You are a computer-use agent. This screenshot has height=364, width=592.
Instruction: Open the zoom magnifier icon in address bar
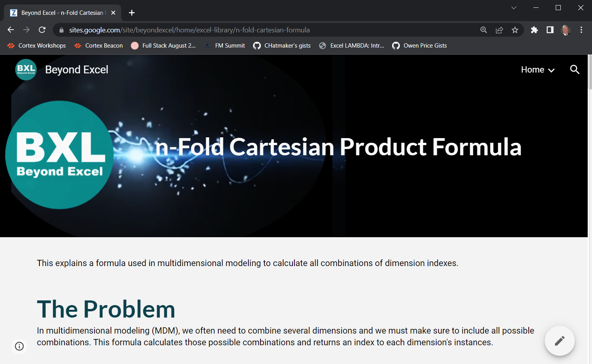[x=483, y=30]
